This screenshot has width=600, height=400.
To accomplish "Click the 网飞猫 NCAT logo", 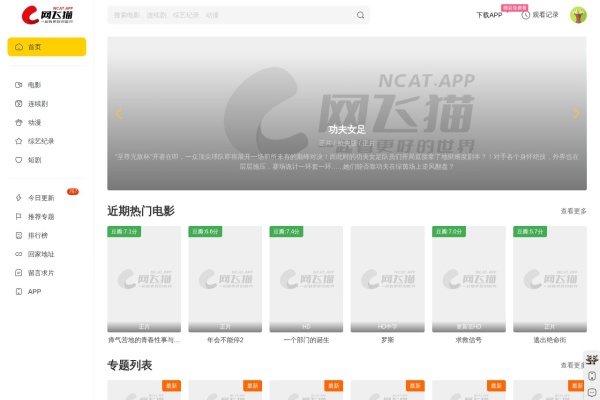I will (x=47, y=15).
